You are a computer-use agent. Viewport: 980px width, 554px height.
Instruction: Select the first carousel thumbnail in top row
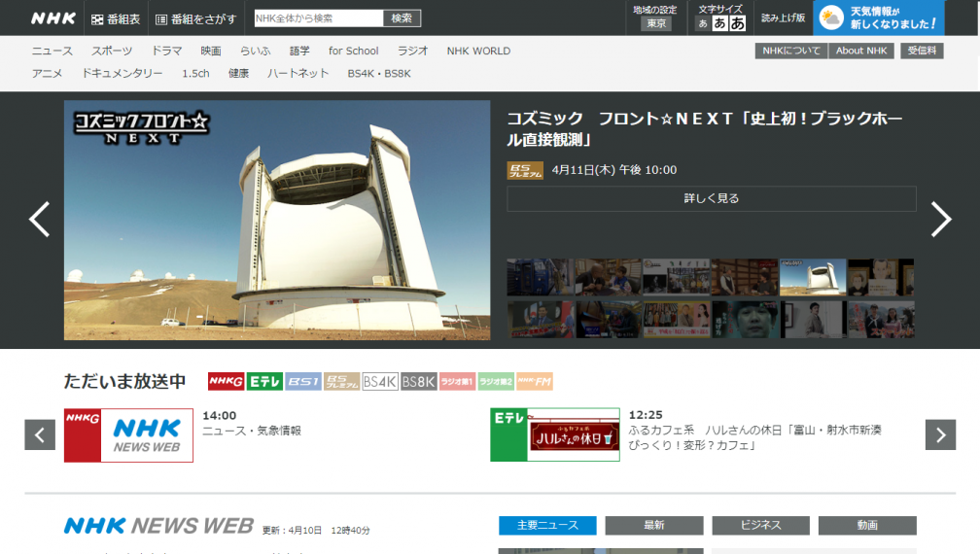tap(540, 277)
